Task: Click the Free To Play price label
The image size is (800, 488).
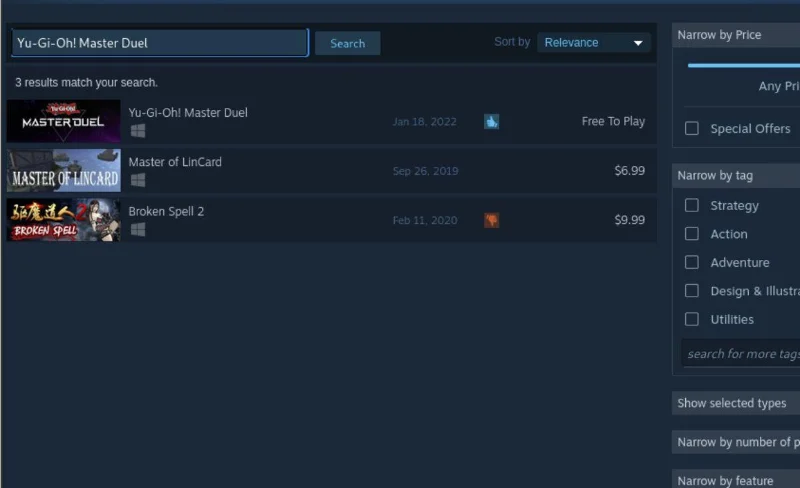Action: 613,121
